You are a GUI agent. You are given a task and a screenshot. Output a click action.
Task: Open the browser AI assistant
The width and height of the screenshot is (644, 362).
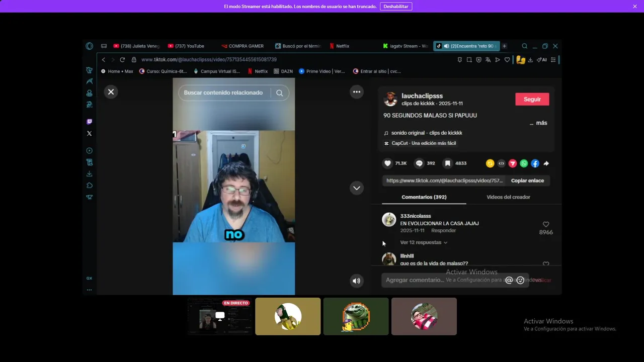542,60
